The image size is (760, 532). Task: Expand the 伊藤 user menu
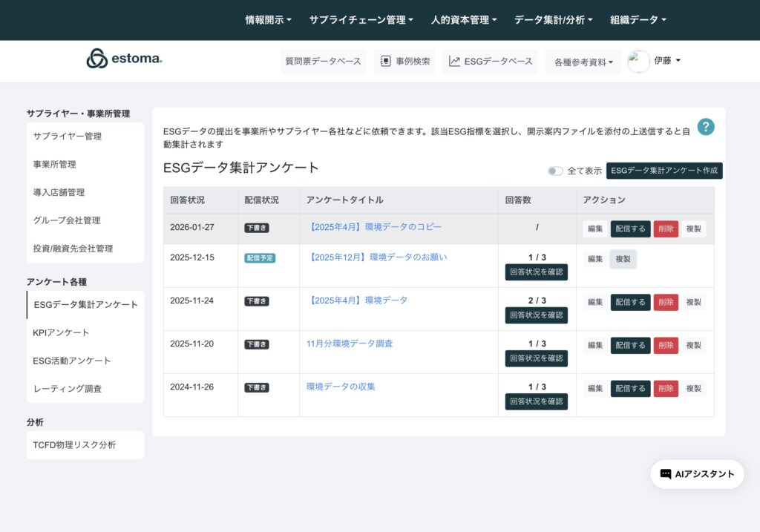pyautogui.click(x=666, y=61)
